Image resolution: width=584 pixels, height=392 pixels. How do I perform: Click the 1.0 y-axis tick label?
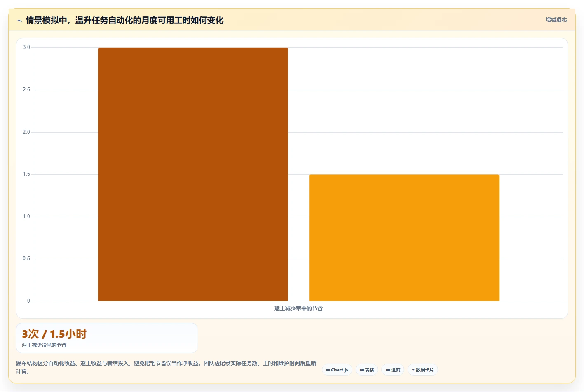[x=26, y=217]
